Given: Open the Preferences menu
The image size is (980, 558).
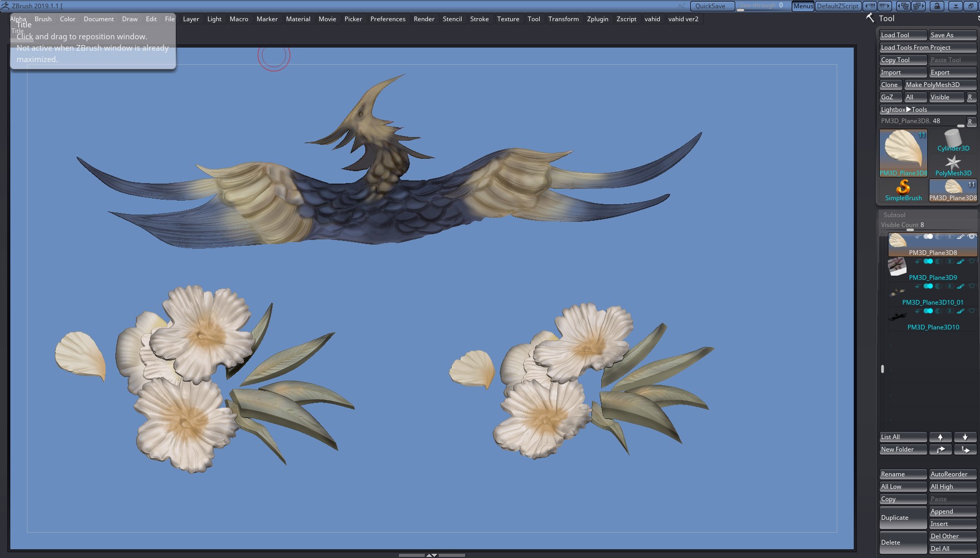Looking at the screenshot, I should (x=388, y=19).
